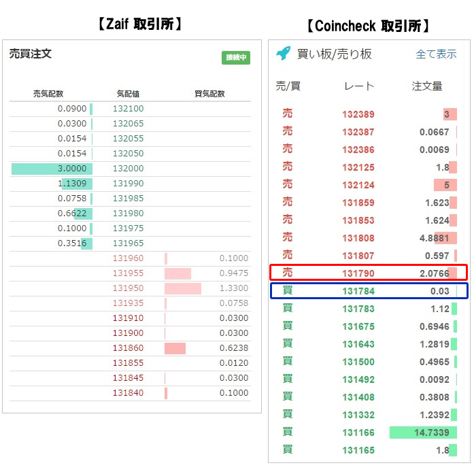Image resolution: width=474 pixels, height=476 pixels.
Task: Click the green 接続中 status badge
Action: 235,57
